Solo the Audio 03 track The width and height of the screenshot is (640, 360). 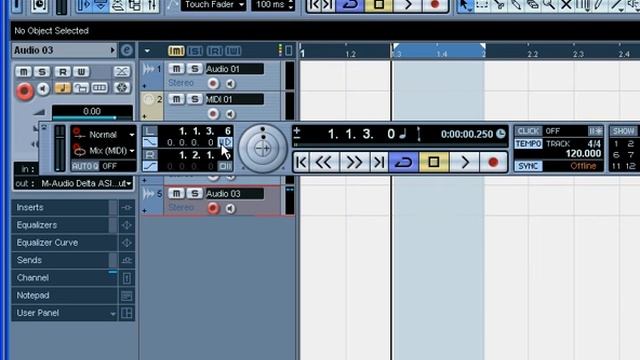[195, 193]
